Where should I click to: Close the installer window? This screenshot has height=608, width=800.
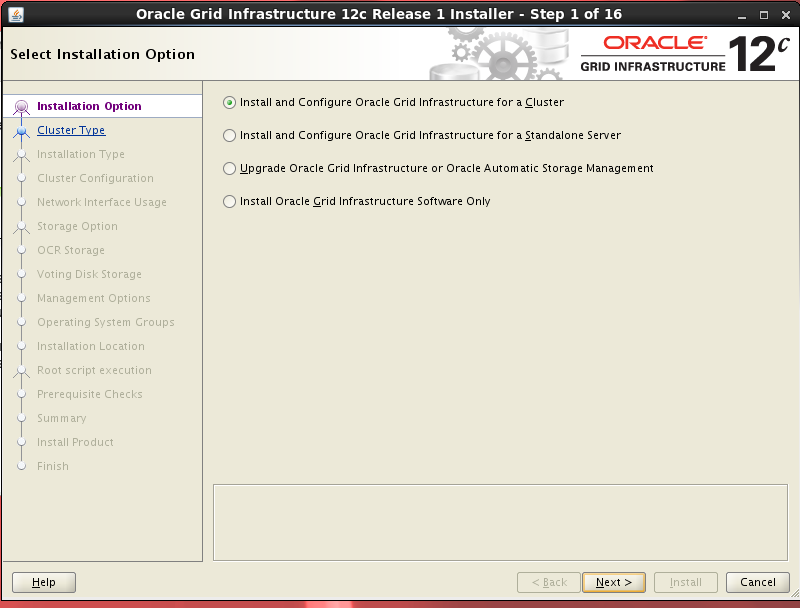coord(786,15)
